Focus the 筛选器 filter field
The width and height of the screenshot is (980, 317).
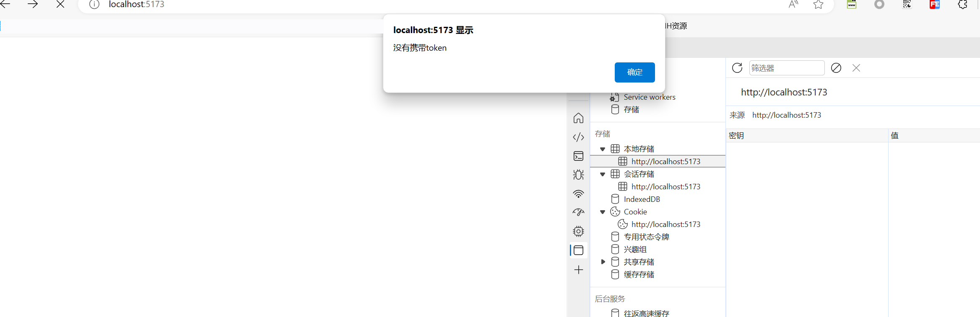point(787,68)
